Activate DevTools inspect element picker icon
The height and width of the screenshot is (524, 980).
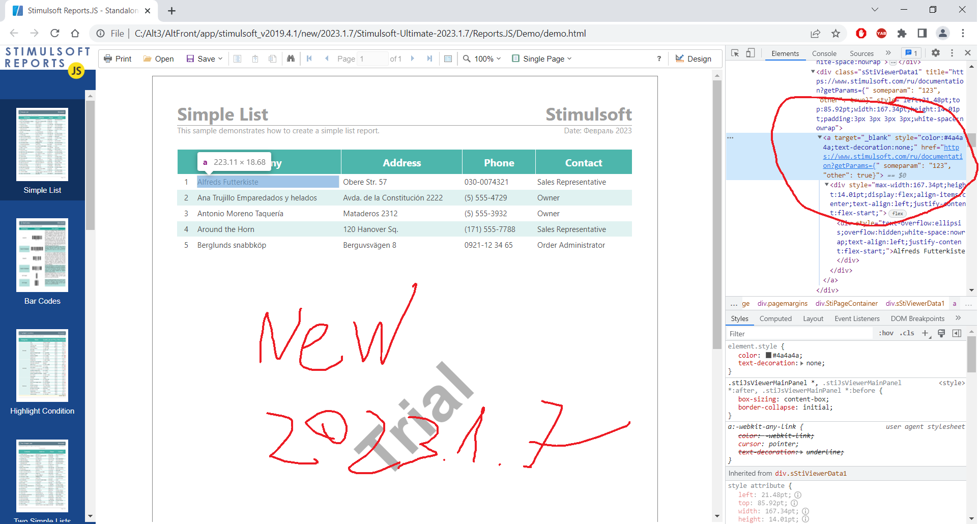(735, 53)
